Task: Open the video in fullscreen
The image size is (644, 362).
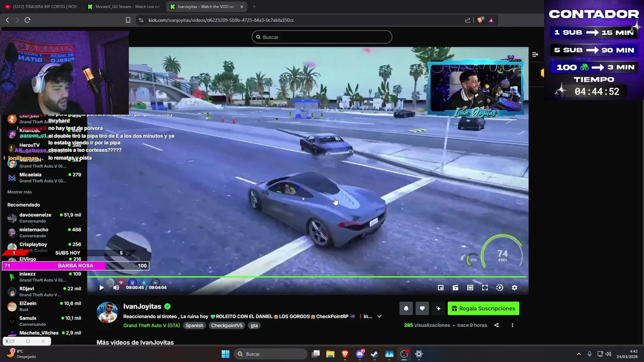Action: point(485,288)
